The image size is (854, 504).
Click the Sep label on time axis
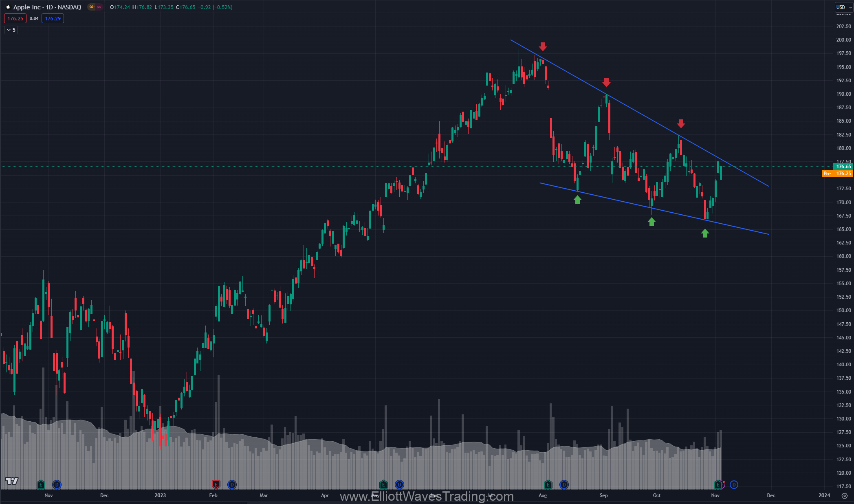point(604,495)
